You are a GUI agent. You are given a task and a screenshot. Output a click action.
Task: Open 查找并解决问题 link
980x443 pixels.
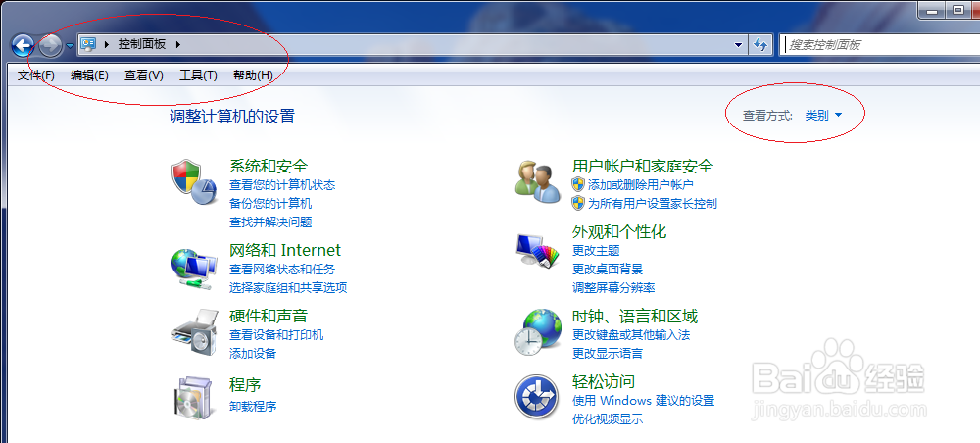(270, 222)
